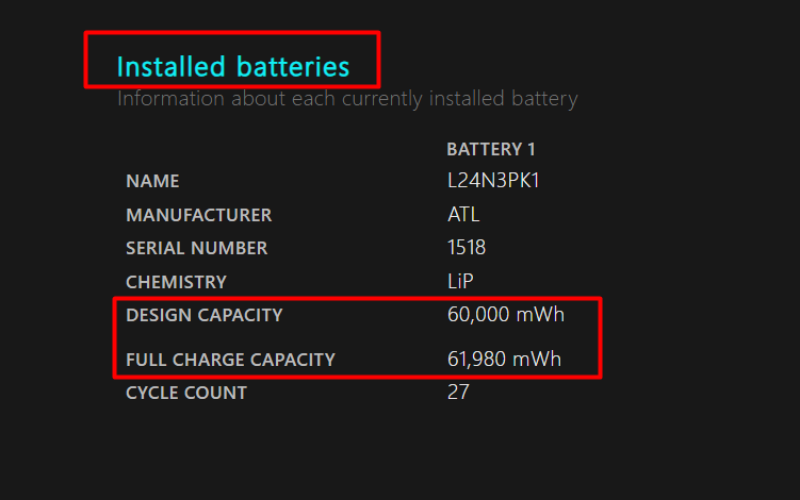Click the SERIAL NUMBER row label

pos(197,248)
